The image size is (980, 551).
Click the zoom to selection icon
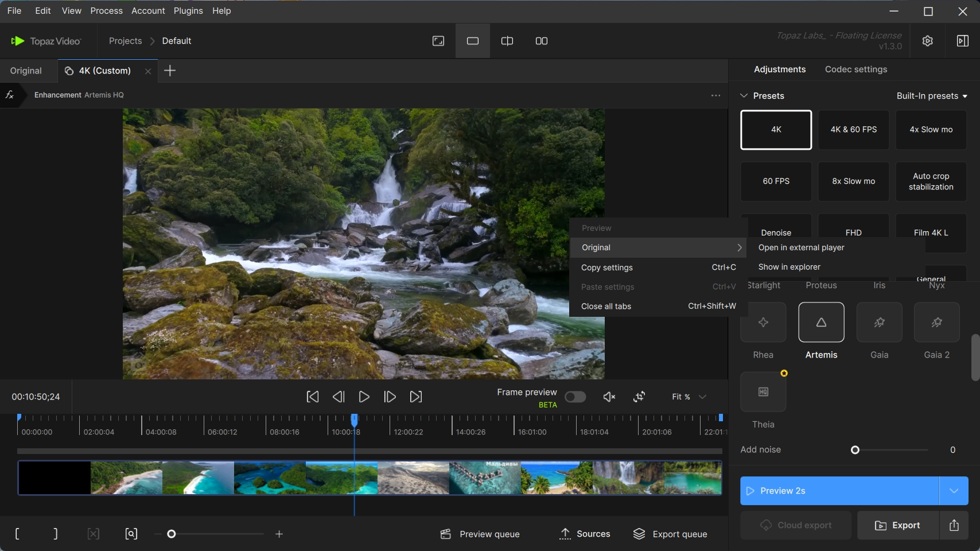pos(131,534)
